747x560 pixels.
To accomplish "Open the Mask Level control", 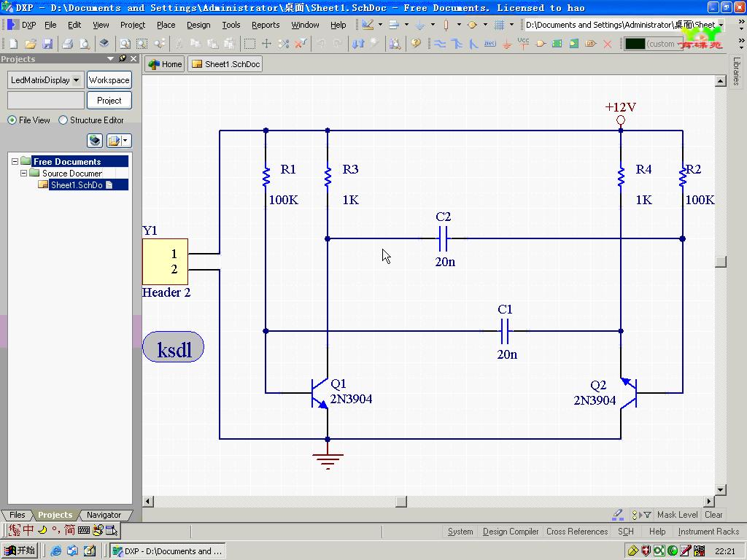I will coord(677,515).
